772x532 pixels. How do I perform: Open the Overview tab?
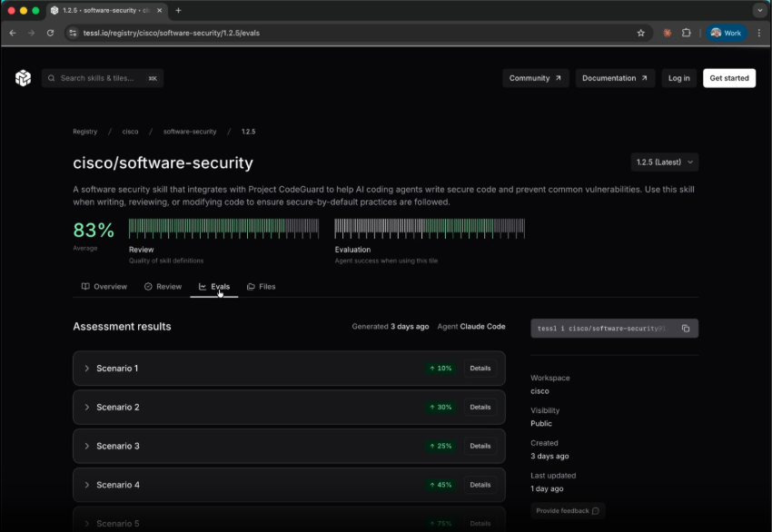(104, 286)
